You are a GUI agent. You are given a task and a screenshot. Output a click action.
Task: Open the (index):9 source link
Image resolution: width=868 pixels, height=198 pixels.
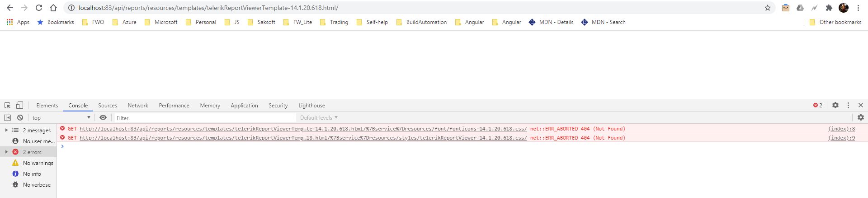point(841,138)
